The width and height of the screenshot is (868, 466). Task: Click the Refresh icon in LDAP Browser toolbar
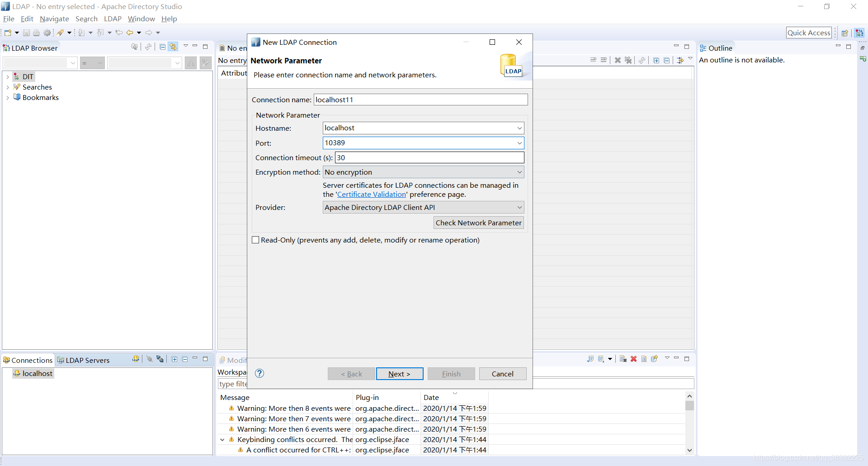click(x=148, y=47)
